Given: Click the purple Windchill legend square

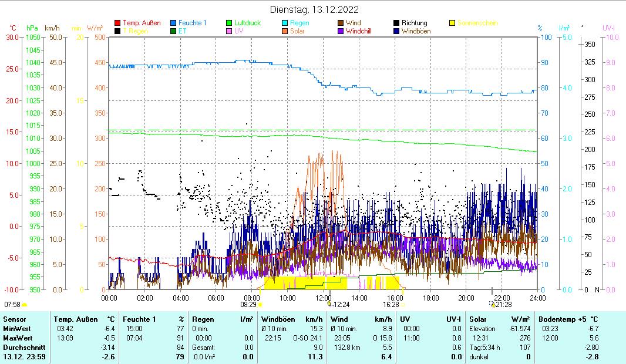Looking at the screenshot, I should click(x=341, y=31).
